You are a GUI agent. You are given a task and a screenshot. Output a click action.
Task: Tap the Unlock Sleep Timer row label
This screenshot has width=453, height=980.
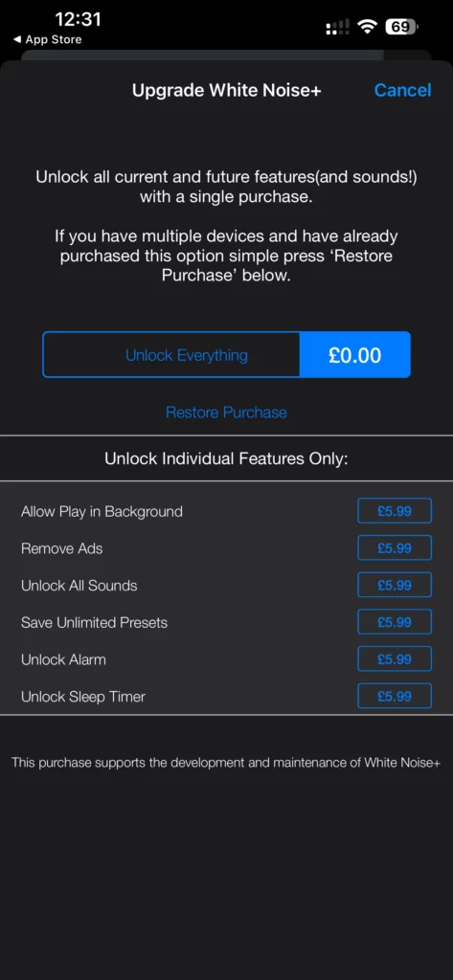coord(83,697)
